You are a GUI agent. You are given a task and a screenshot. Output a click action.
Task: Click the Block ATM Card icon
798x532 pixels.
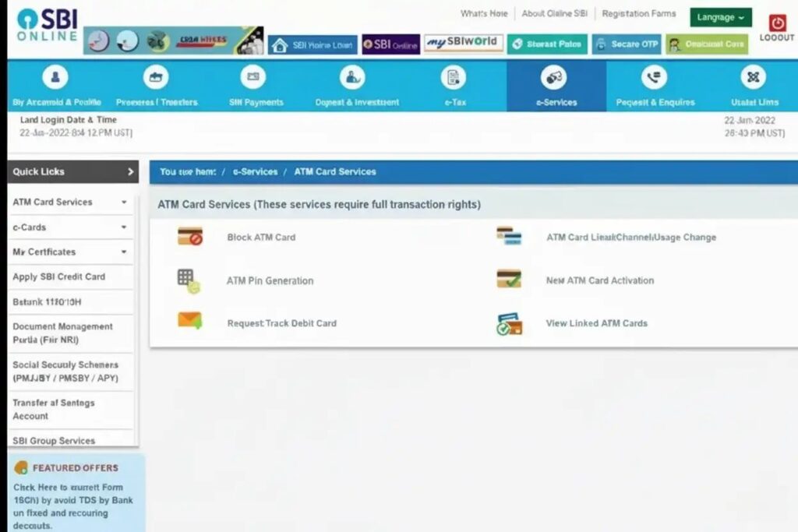point(189,237)
